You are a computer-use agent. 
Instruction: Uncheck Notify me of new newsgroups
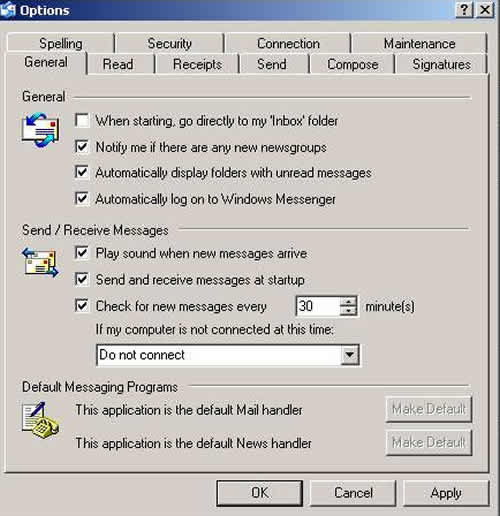coord(82,147)
